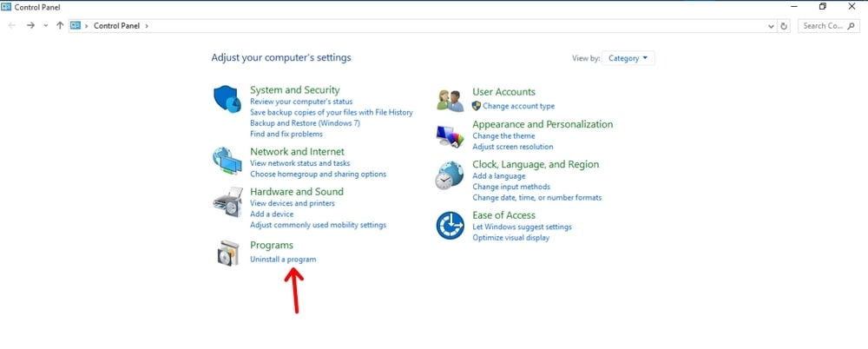Go up one level with up arrow
The width and height of the screenshot is (868, 349).
(60, 25)
